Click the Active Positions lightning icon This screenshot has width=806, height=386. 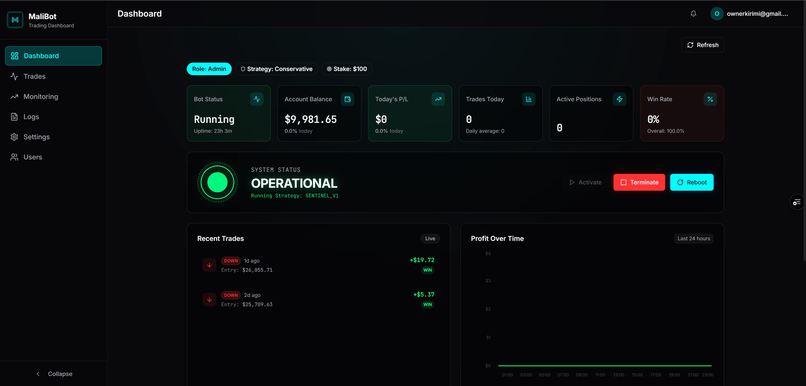[x=619, y=99]
